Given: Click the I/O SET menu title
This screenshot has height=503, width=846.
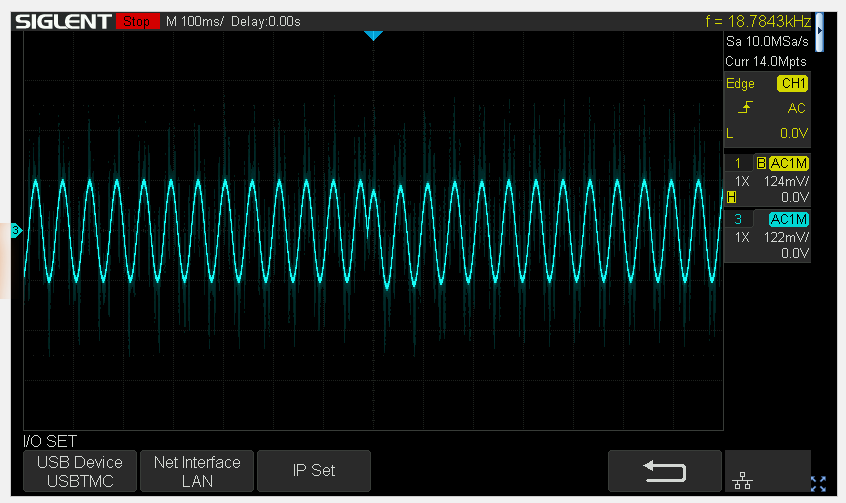Looking at the screenshot, I should tap(50, 441).
